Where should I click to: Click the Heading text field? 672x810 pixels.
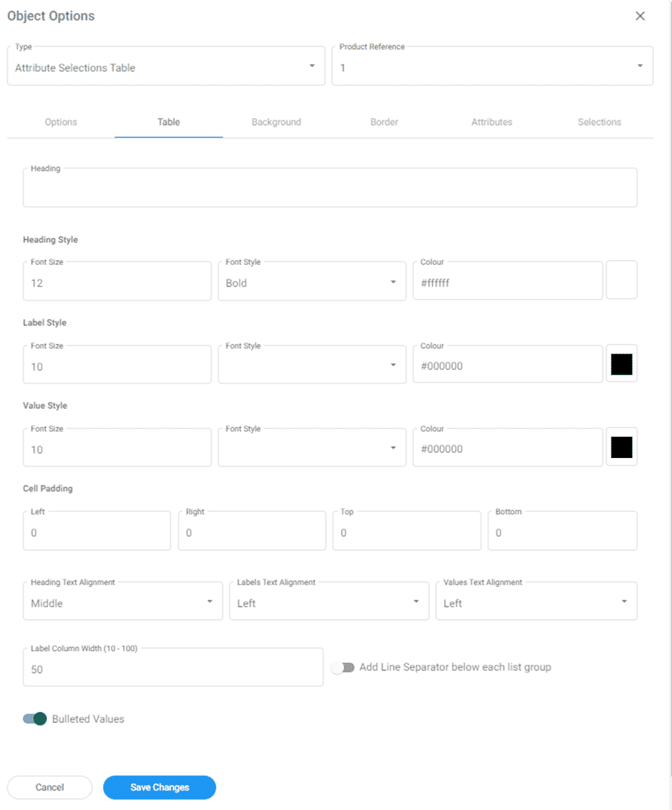tap(330, 190)
